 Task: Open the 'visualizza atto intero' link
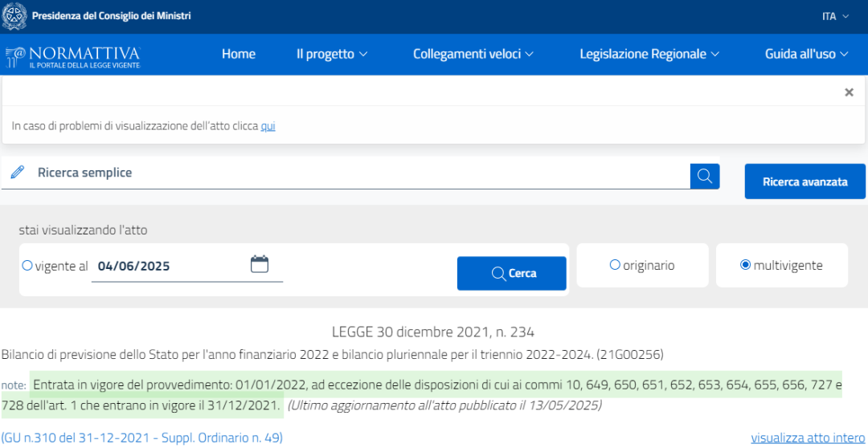click(x=809, y=438)
